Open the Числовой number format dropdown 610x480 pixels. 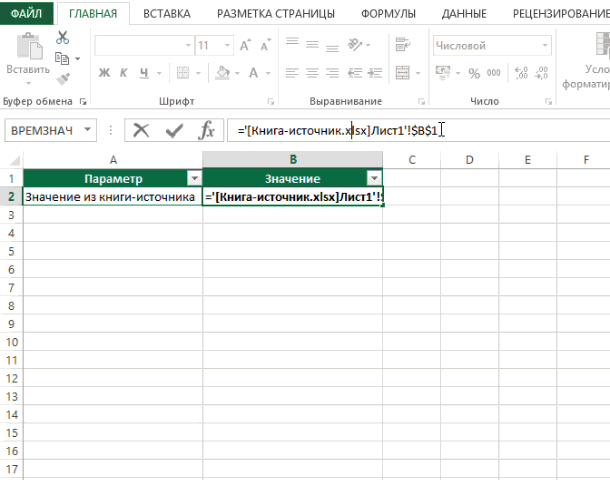coord(545,46)
